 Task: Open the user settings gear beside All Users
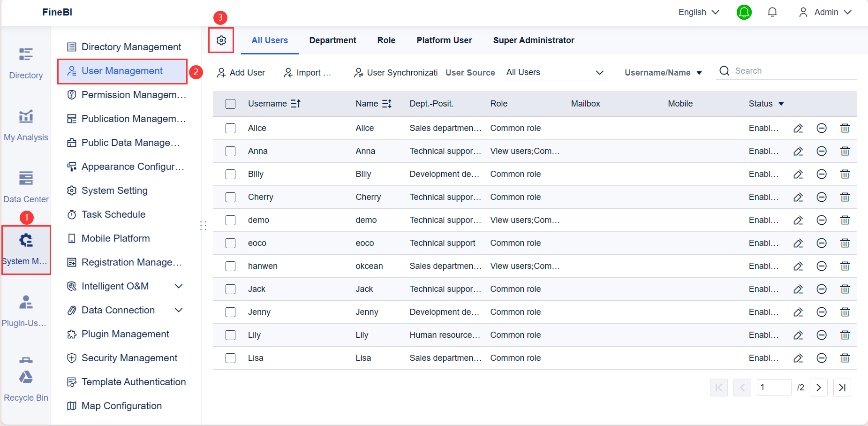click(221, 40)
